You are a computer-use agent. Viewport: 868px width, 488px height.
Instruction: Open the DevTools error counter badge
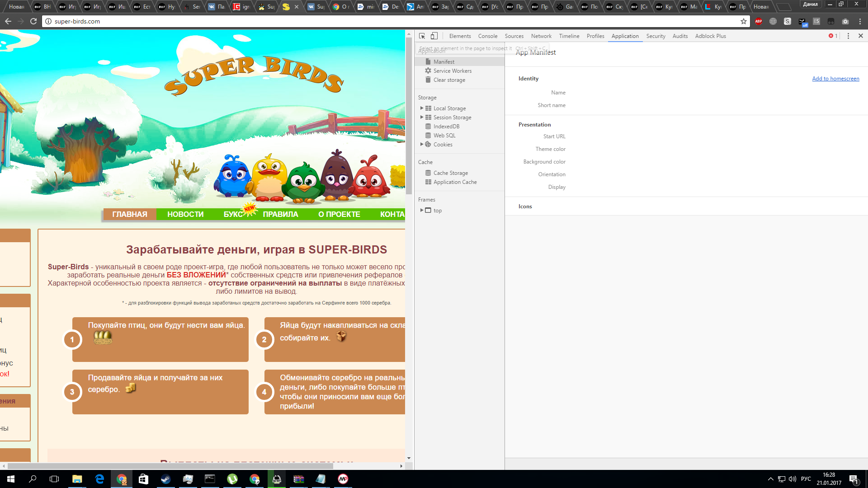click(833, 36)
